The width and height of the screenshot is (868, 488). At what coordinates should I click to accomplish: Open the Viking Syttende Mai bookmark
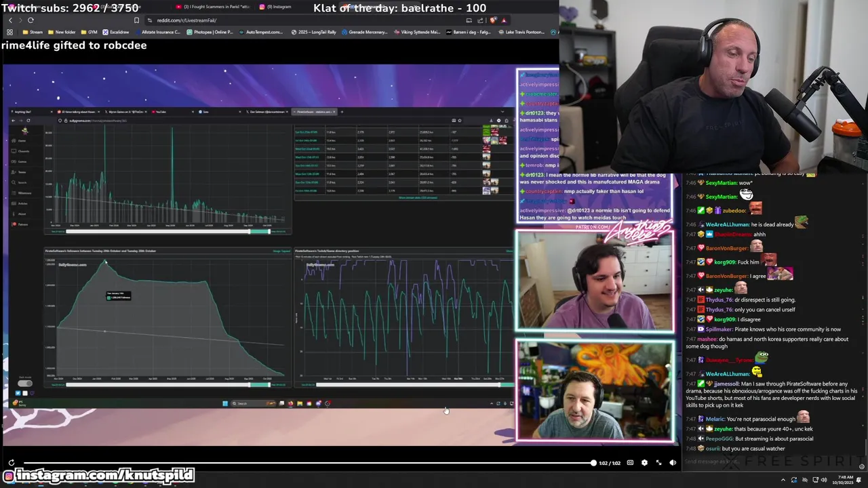tap(416, 32)
